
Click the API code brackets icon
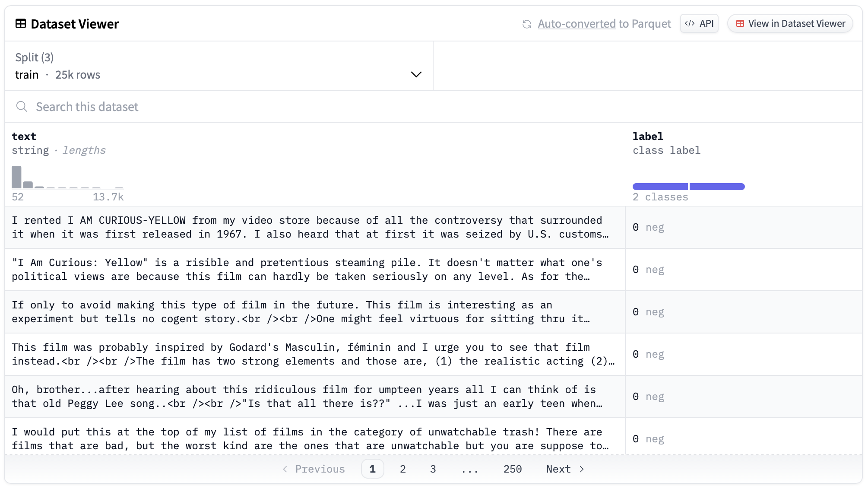pyautogui.click(x=690, y=24)
